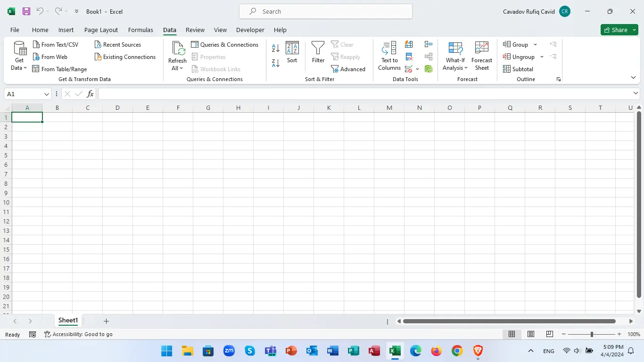644x362 pixels.
Task: Switch to Page Layout view in status bar
Action: tap(531, 334)
